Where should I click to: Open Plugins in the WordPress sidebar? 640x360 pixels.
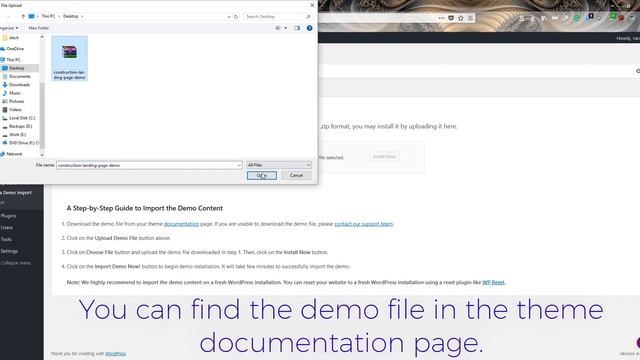(9, 216)
